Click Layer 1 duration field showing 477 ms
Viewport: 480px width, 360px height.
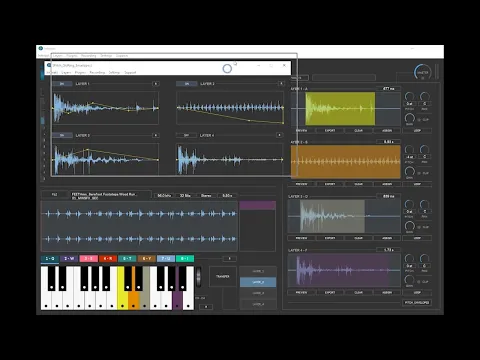pos(388,89)
